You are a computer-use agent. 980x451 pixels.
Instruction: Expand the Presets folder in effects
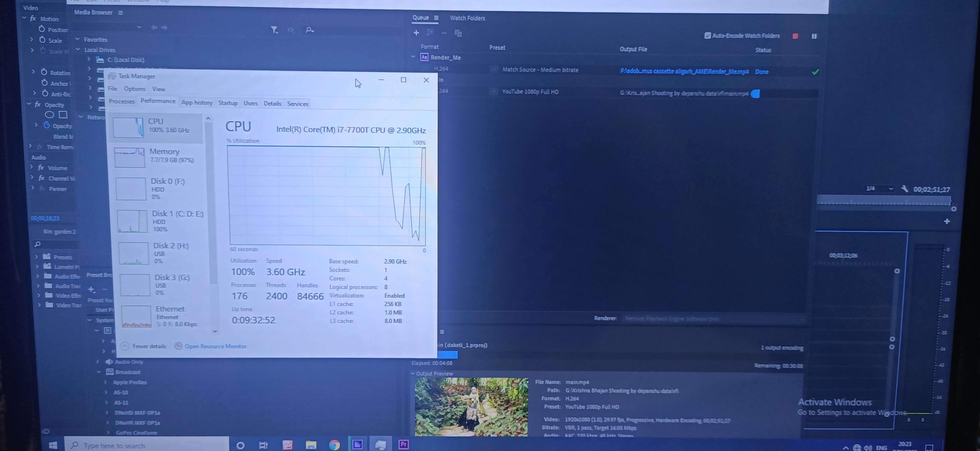tap(37, 257)
